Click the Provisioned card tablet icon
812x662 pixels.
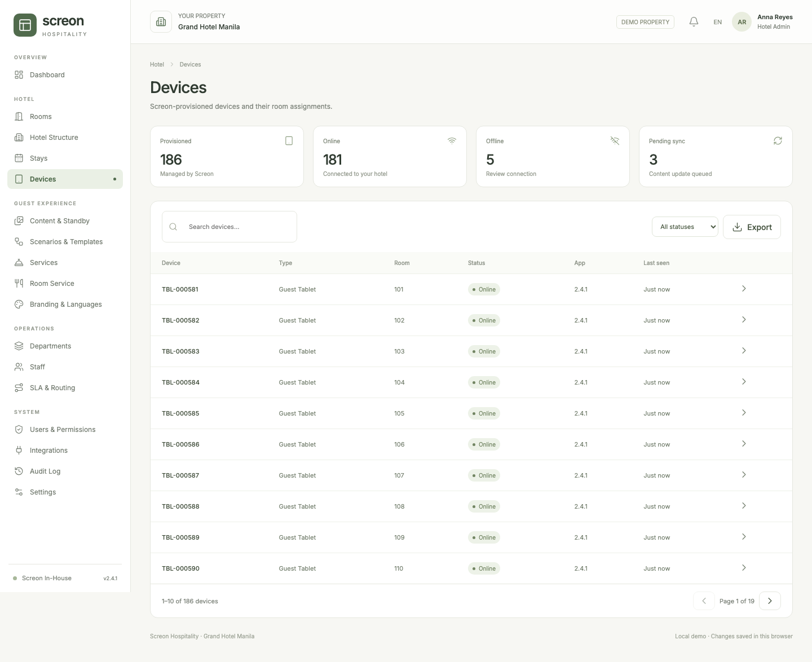[289, 141]
